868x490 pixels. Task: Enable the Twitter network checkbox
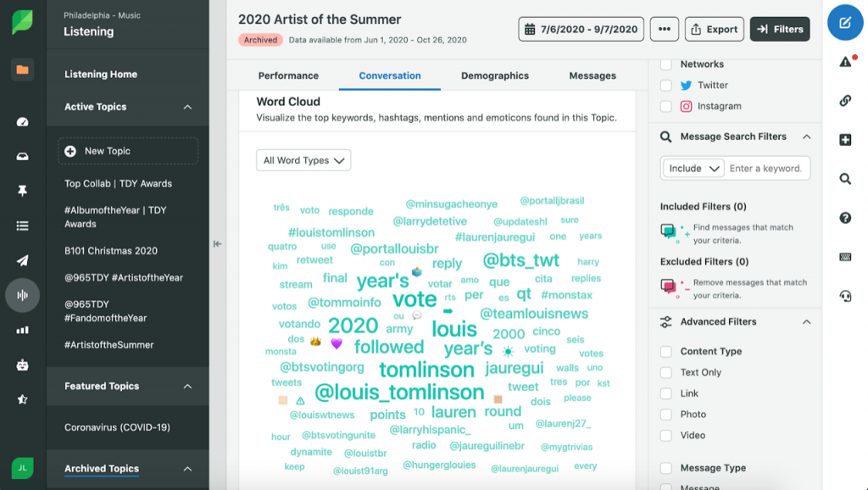click(x=666, y=86)
